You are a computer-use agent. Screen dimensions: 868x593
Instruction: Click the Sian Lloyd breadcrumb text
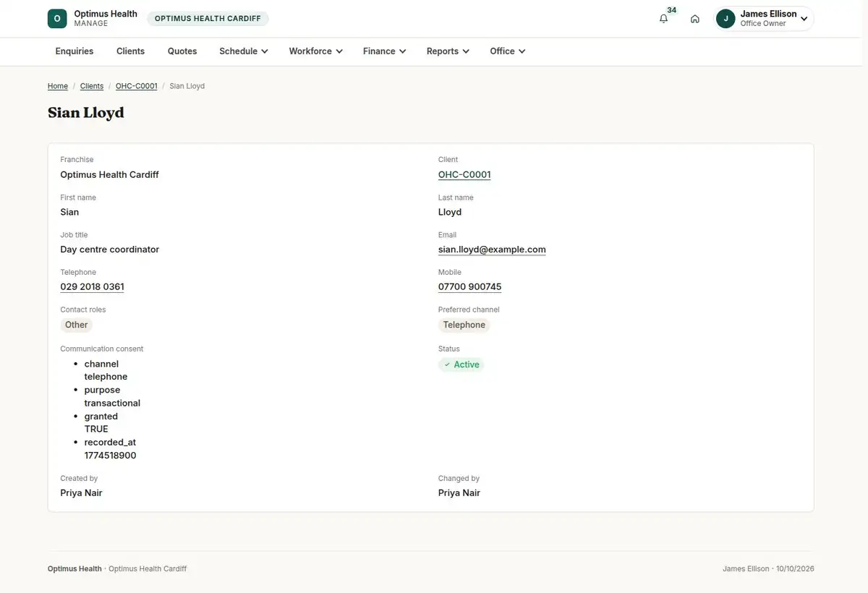tap(187, 86)
